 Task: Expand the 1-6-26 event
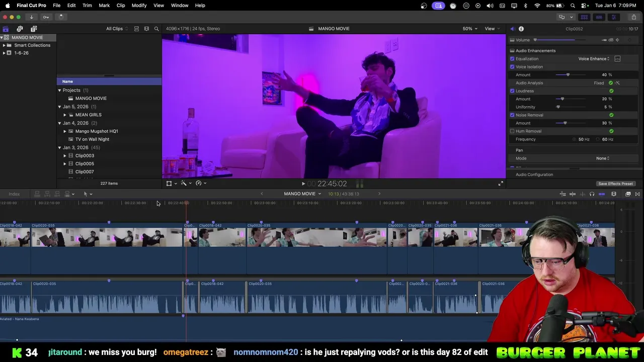pos(4,53)
